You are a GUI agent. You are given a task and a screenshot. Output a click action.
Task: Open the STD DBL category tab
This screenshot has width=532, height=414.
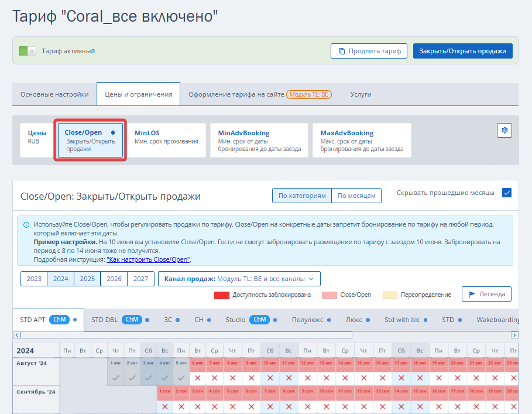coord(120,320)
